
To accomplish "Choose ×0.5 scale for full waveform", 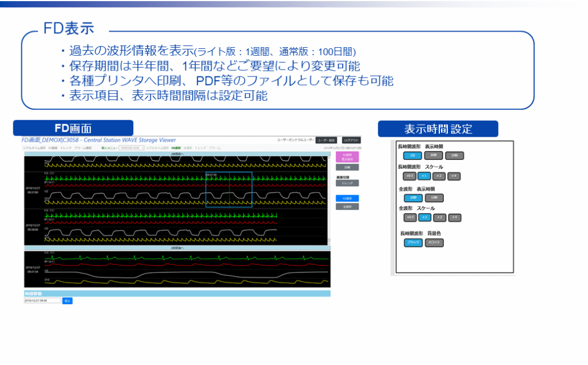I will coord(409,217).
